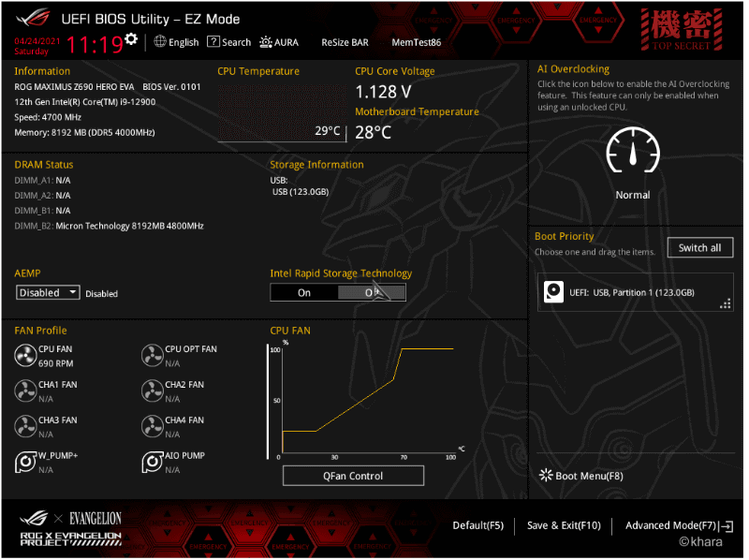749x560 pixels.
Task: Click the 11:19 clock display
Action: [x=95, y=45]
